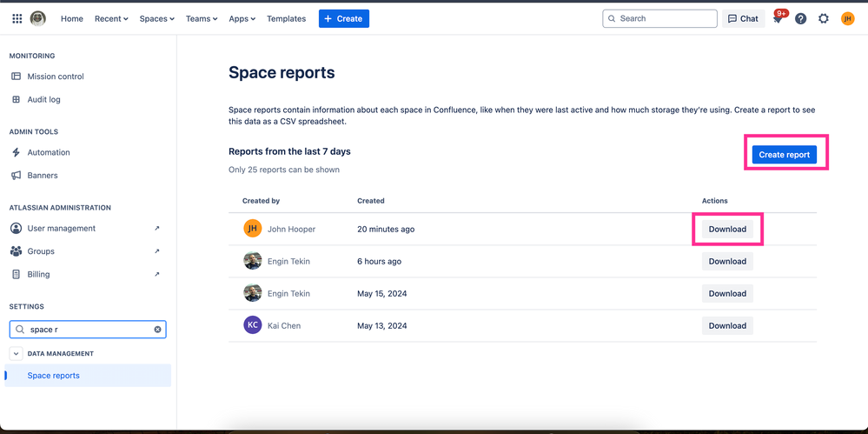
Task: Click the name 'John Hooper'
Action: 291,229
